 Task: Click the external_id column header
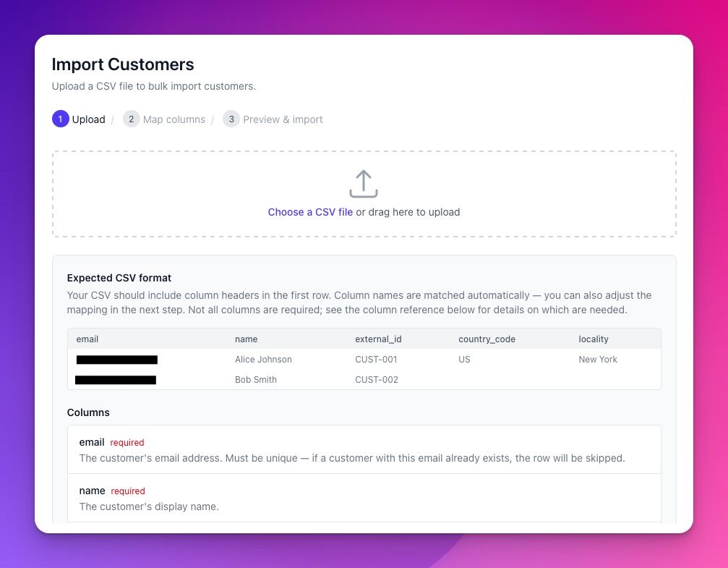(x=378, y=339)
